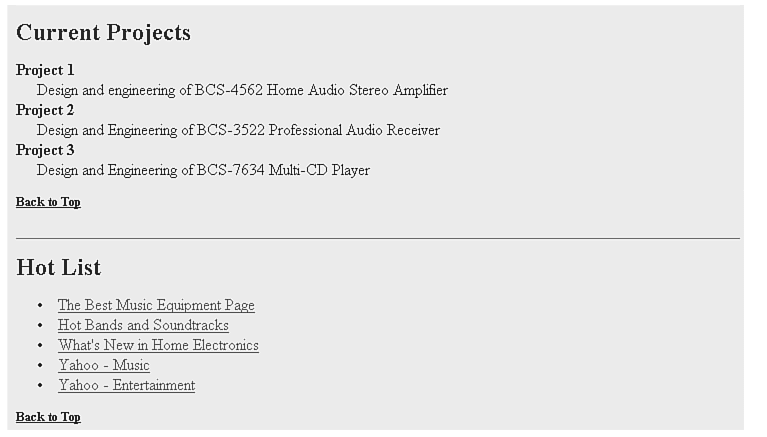This screenshot has width=767, height=437.
Task: Click the bullet beside Yahoo - Music
Action: [40, 366]
